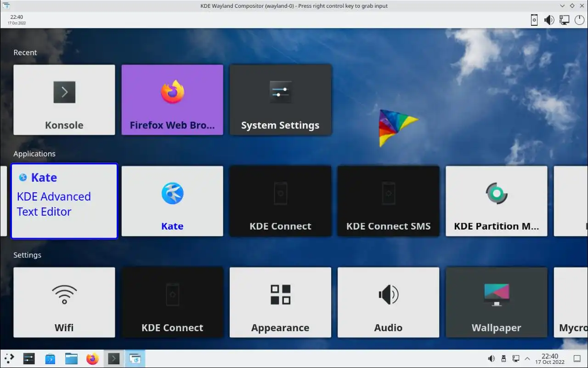Open the Audio settings tile
The image size is (588, 368).
tap(388, 302)
